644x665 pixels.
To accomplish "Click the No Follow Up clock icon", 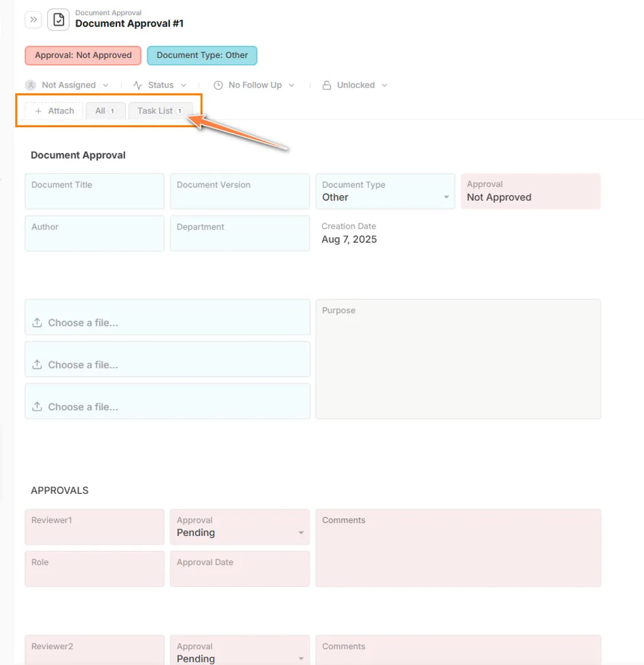I will pyautogui.click(x=218, y=85).
